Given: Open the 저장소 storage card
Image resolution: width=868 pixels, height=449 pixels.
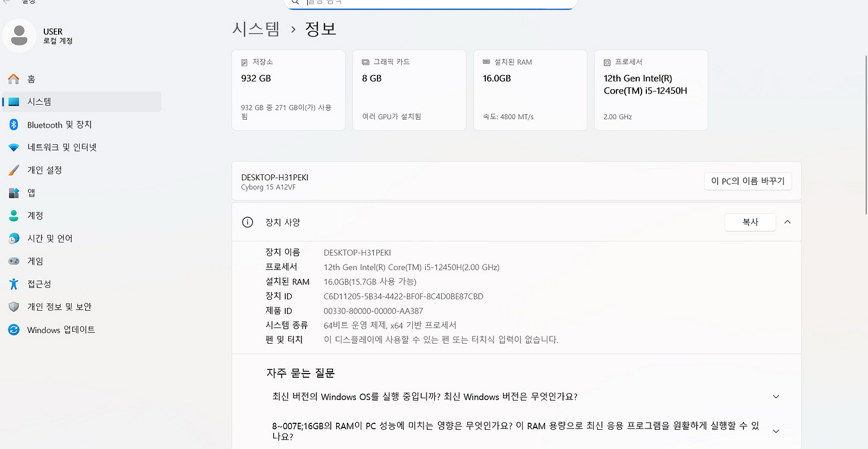Looking at the screenshot, I should point(288,90).
